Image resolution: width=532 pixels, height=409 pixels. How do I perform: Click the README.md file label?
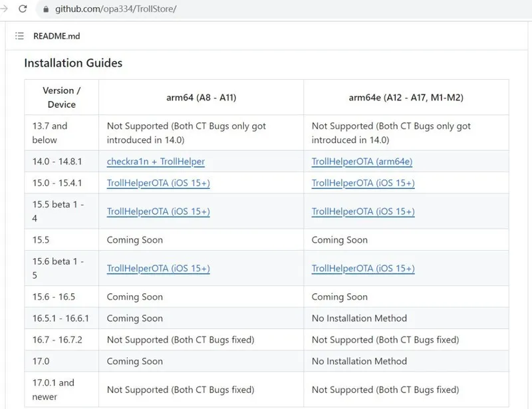(57, 36)
